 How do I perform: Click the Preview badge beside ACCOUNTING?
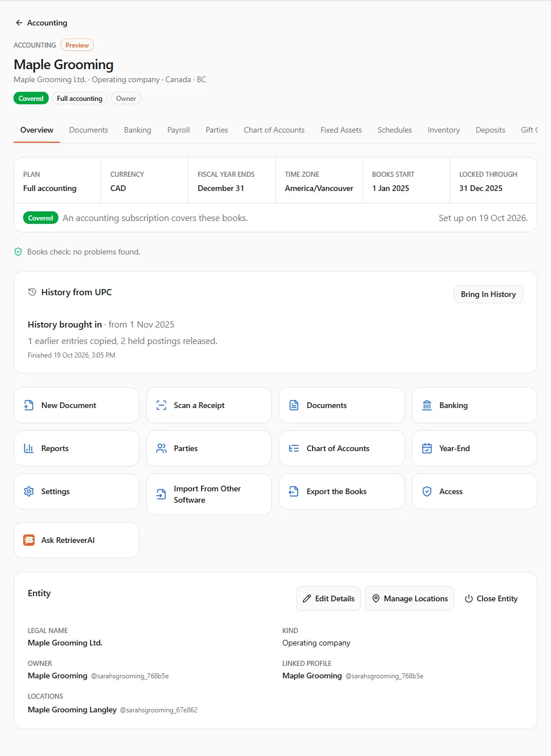click(x=77, y=45)
